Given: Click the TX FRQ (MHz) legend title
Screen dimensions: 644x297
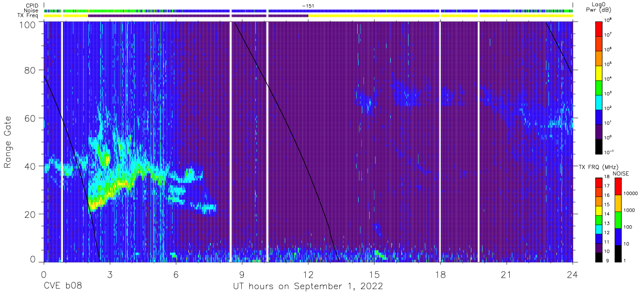Looking at the screenshot, I should pyautogui.click(x=599, y=167).
